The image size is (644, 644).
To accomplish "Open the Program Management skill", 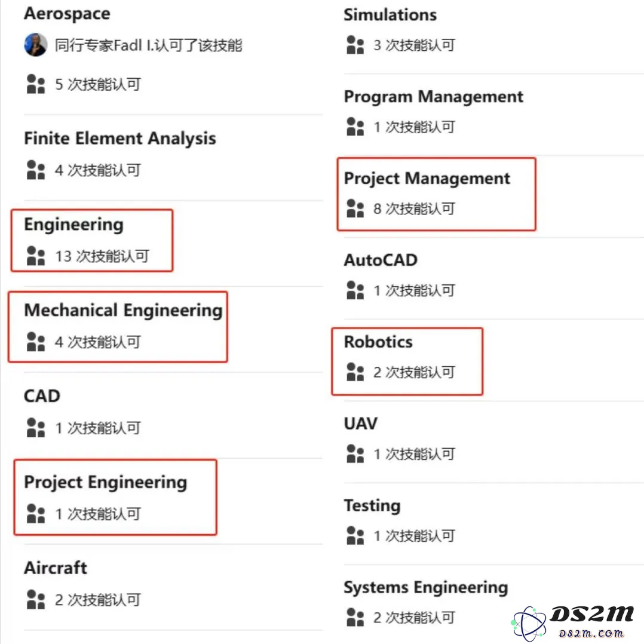I will point(433,97).
